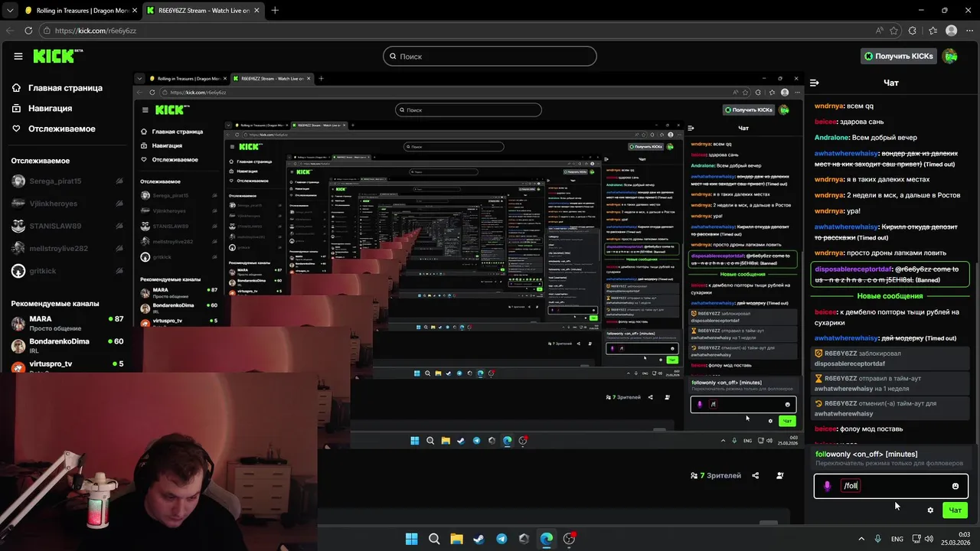Image resolution: width=980 pixels, height=551 pixels.
Task: Open gritkick channel avatar
Action: pos(18,271)
